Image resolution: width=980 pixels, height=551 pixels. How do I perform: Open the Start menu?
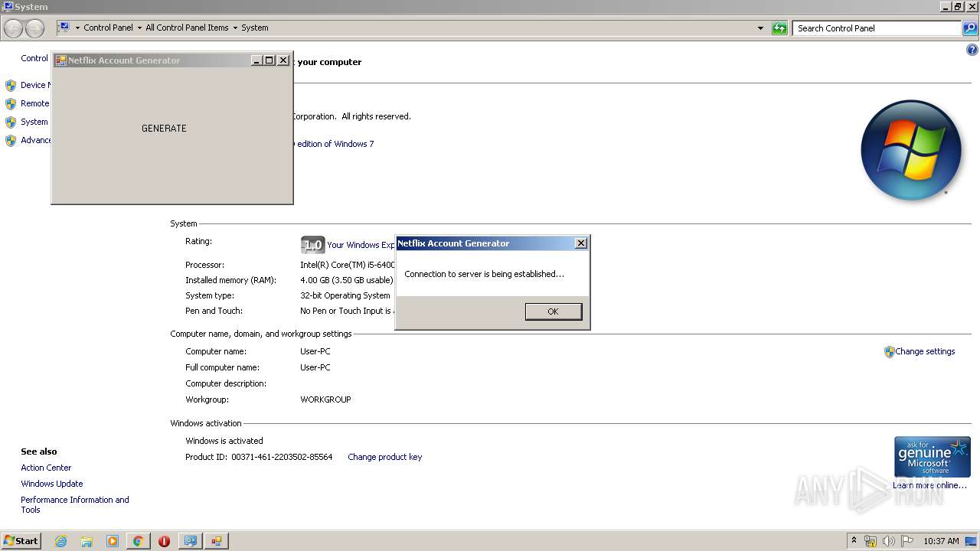(21, 540)
